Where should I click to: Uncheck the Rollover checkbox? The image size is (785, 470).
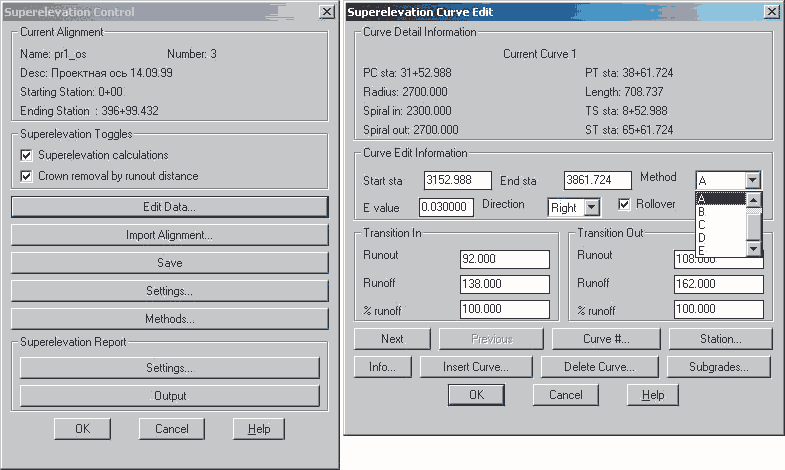[625, 204]
